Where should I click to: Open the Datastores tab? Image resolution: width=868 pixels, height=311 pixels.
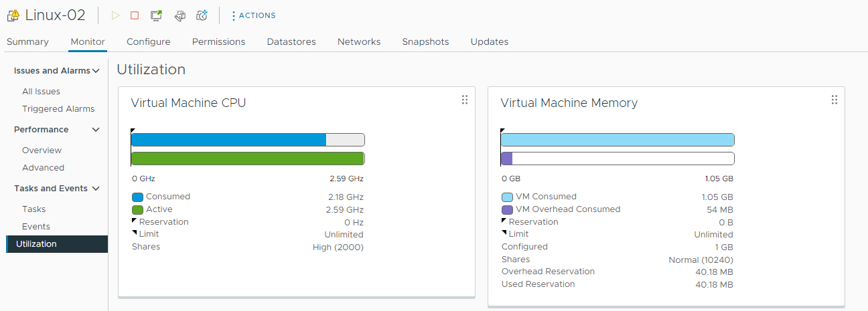291,41
